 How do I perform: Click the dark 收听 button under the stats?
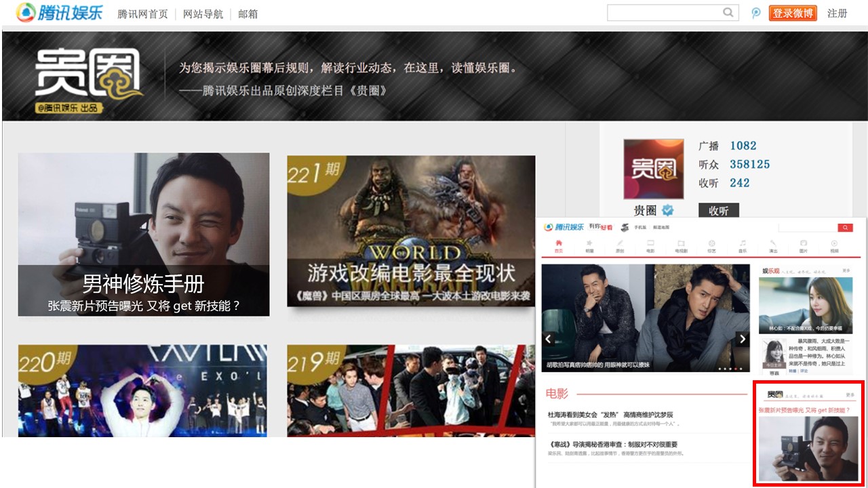point(719,211)
